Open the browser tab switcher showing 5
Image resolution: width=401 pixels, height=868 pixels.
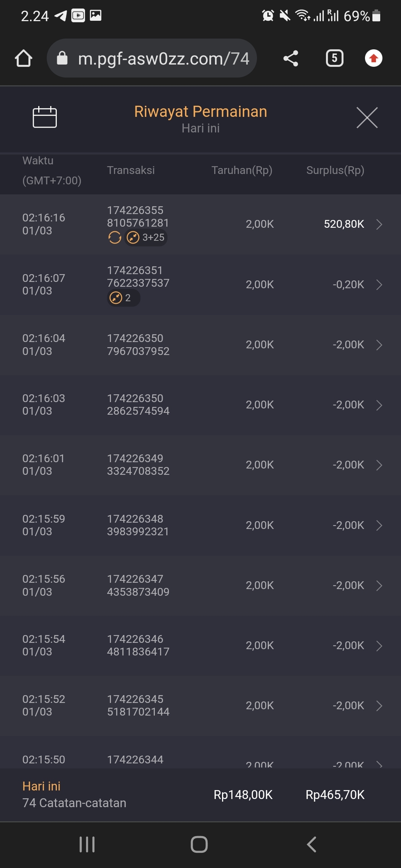pos(334,58)
